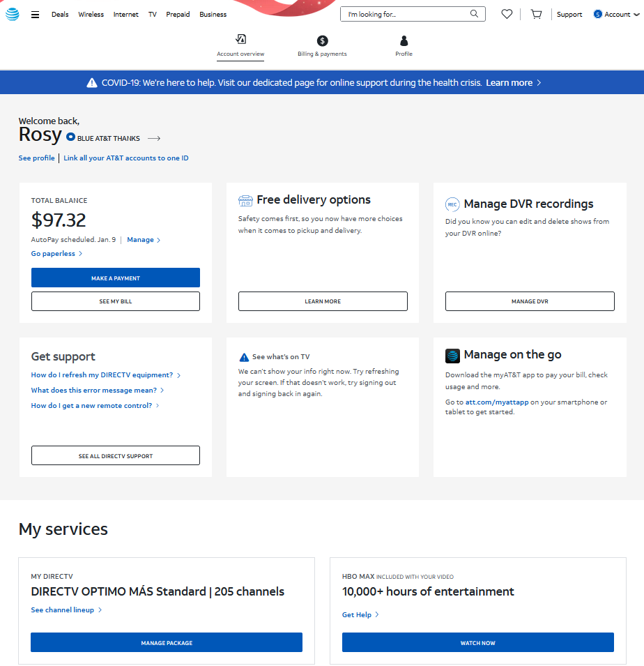Expand the Account dropdown menu

coord(617,14)
